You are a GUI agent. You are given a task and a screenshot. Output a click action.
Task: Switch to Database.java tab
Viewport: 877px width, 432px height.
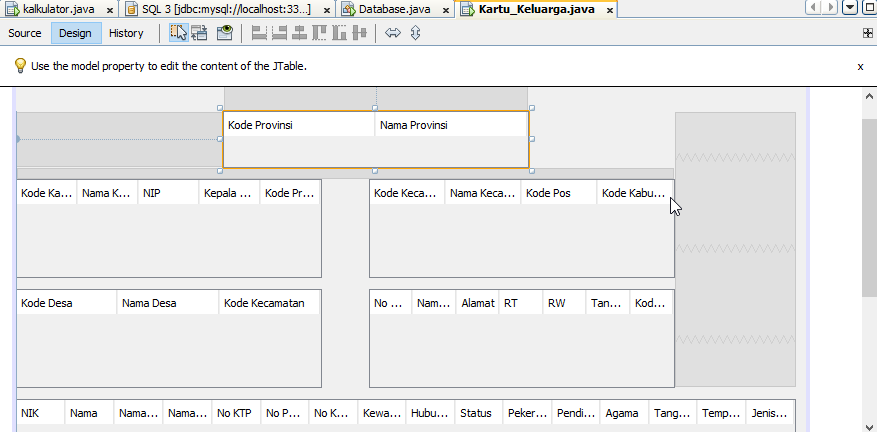395,10
